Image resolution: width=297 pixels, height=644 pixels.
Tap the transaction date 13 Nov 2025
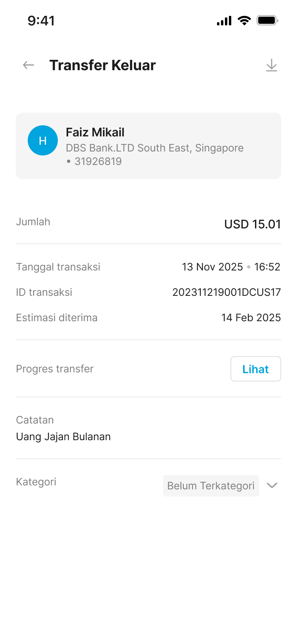212,267
